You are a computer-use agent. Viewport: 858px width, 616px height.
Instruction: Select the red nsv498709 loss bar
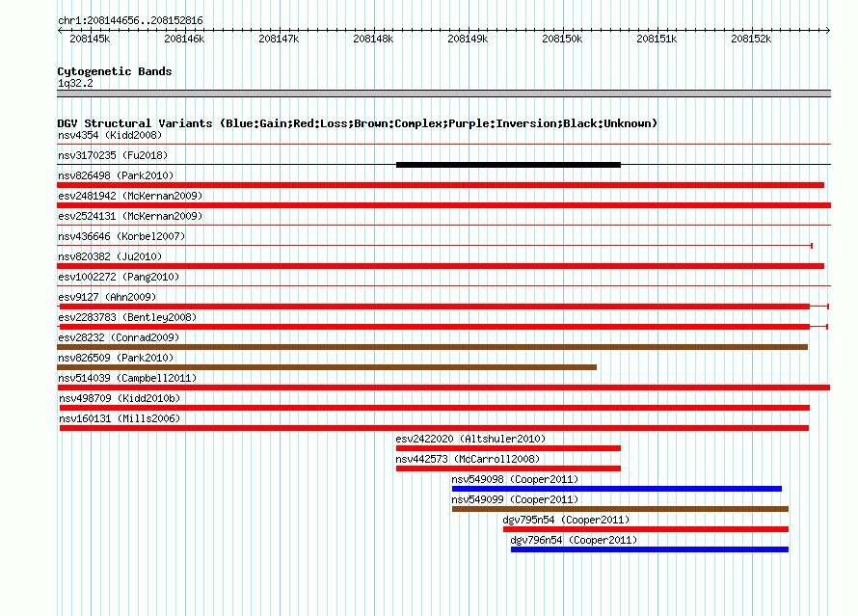(435, 408)
